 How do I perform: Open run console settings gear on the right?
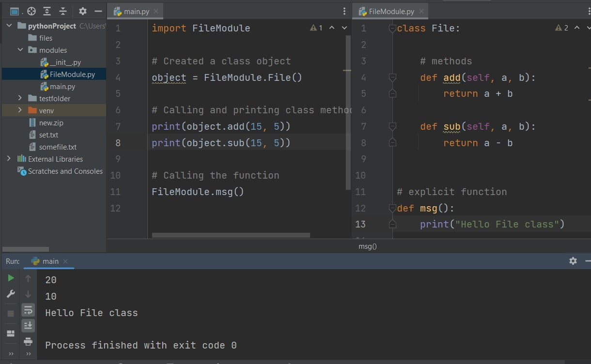(x=573, y=261)
